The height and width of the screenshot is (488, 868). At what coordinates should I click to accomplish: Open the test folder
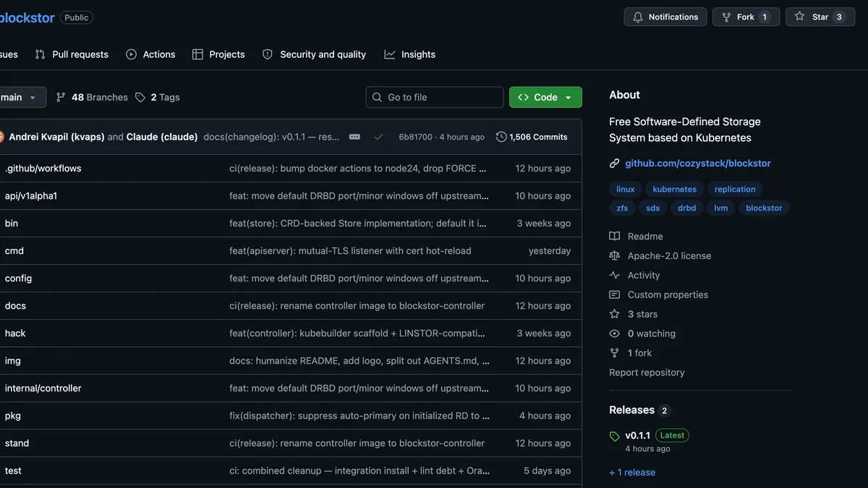(x=13, y=471)
